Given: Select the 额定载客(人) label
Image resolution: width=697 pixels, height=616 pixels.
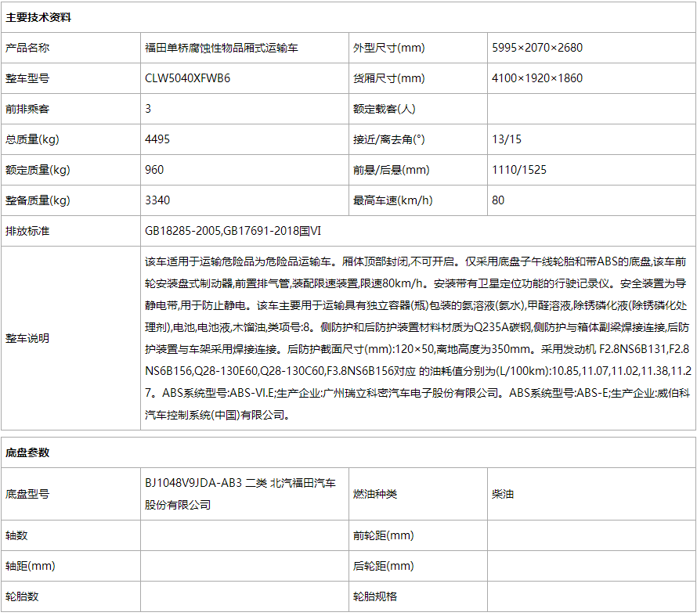Looking at the screenshot, I should pyautogui.click(x=384, y=109).
